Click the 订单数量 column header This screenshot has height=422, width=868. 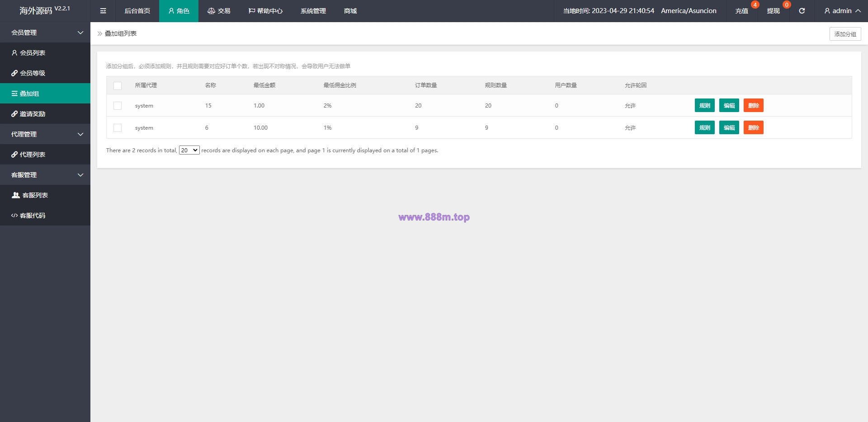pos(426,85)
